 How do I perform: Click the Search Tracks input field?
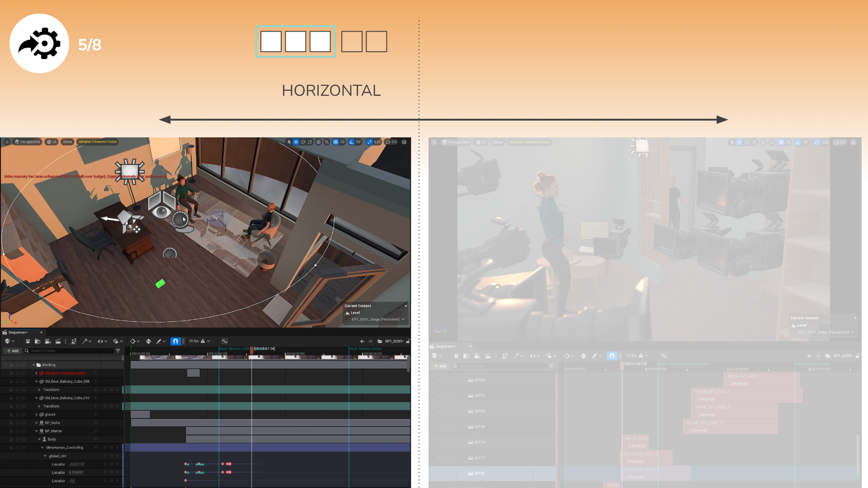68,351
